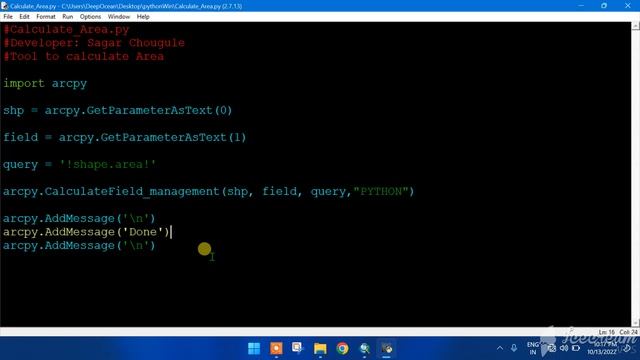640x360 pixels.
Task: Click the 'Col: 24' status bar indicator
Action: click(x=628, y=332)
